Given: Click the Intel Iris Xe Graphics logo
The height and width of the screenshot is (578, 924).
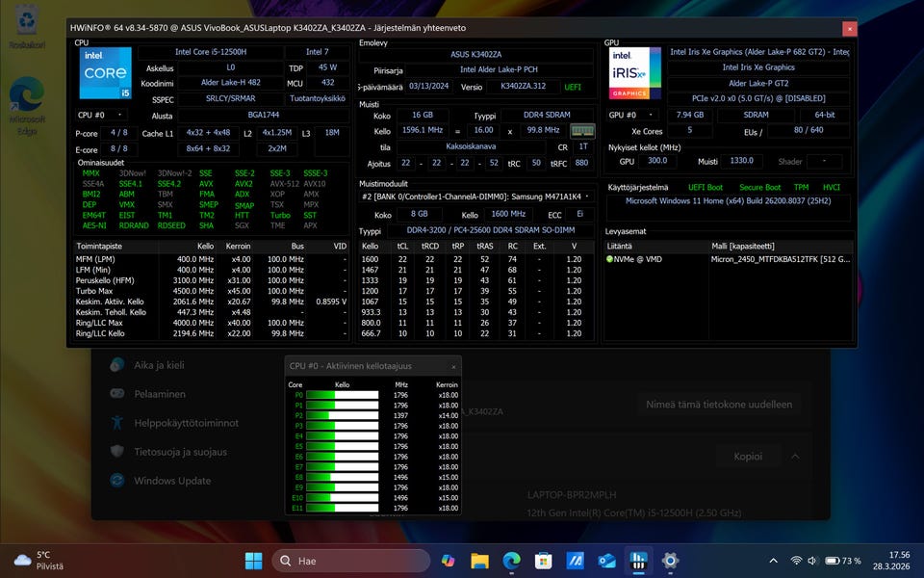Looking at the screenshot, I should click(x=635, y=74).
